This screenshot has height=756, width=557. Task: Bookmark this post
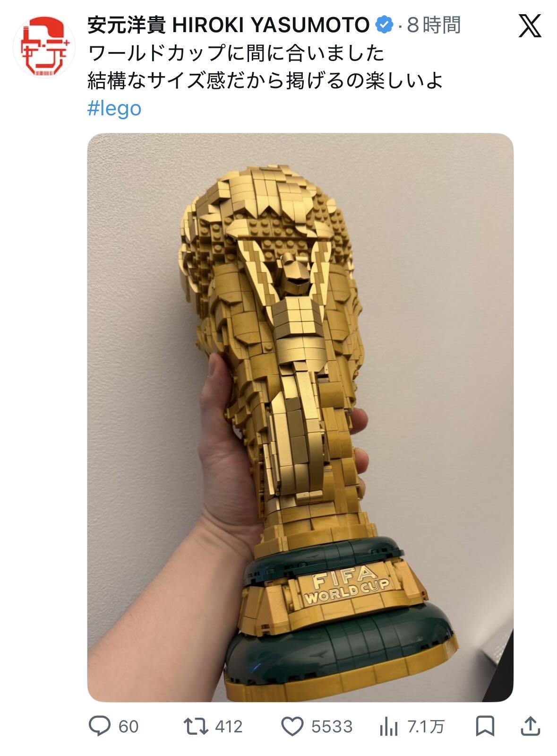(485, 726)
